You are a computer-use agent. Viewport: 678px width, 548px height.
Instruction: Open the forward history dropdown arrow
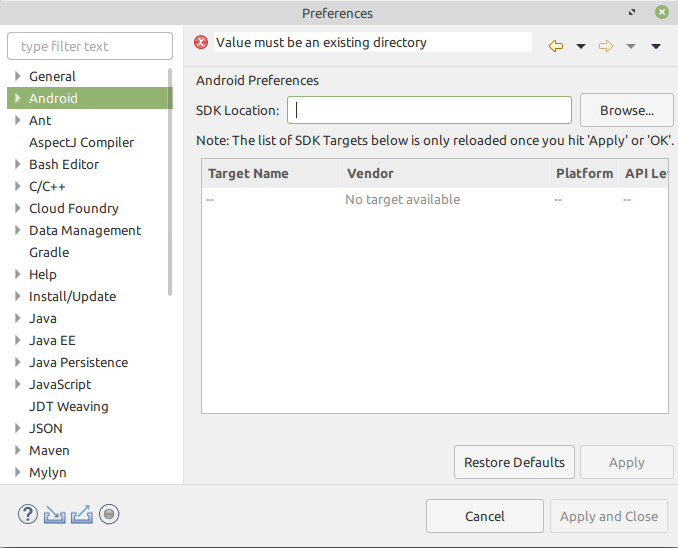pyautogui.click(x=631, y=46)
